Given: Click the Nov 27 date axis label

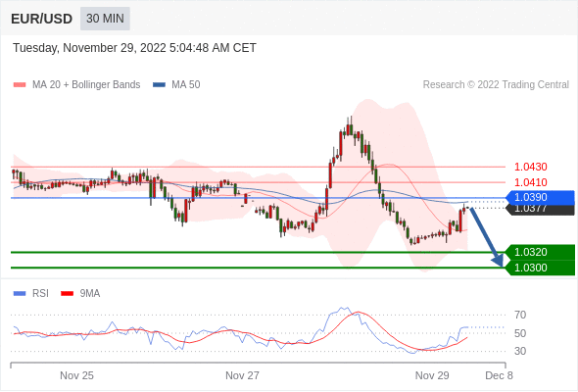Looking at the screenshot, I should point(242,375).
